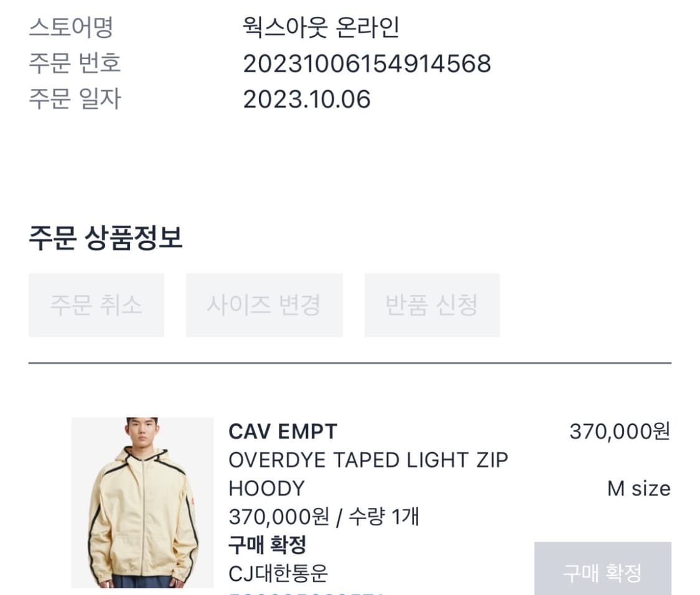Click the 주문 일자 field label
The height and width of the screenshot is (595, 700).
(75, 99)
